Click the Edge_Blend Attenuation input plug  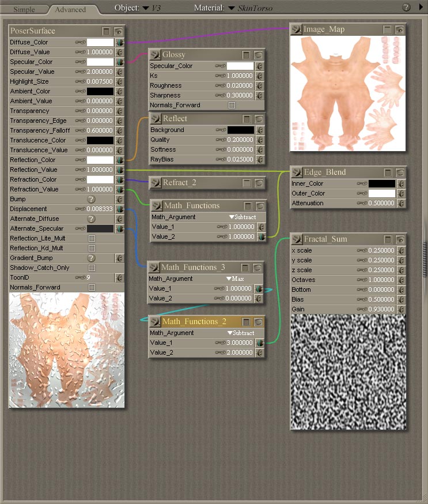(402, 204)
